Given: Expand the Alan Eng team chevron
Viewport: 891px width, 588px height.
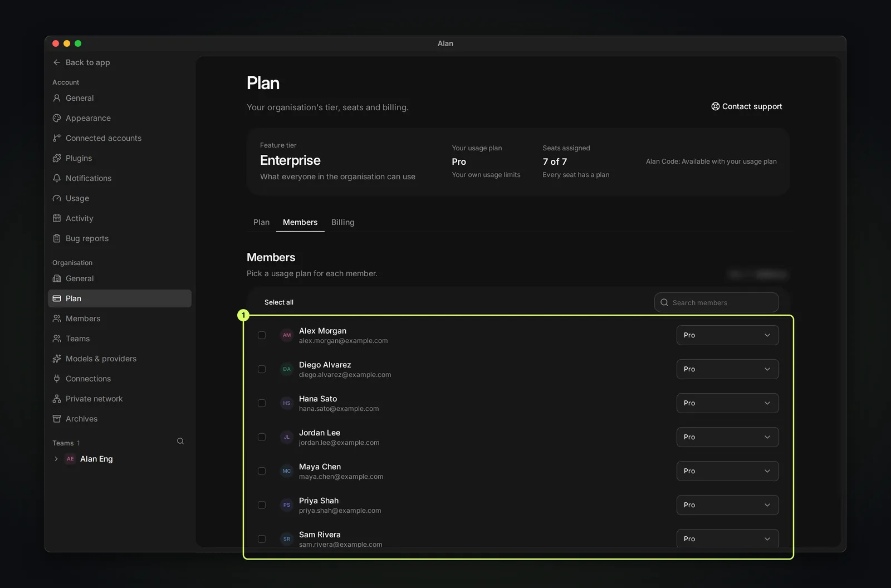Looking at the screenshot, I should point(56,459).
